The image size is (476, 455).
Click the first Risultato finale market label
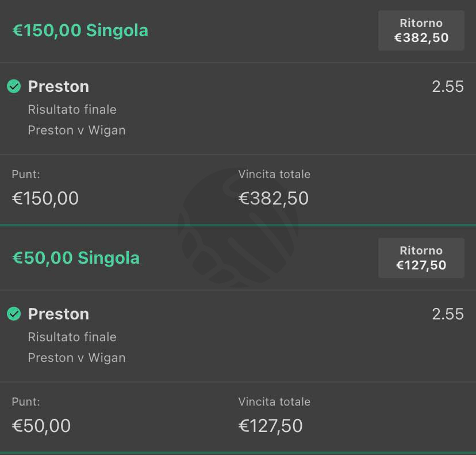[x=72, y=110]
